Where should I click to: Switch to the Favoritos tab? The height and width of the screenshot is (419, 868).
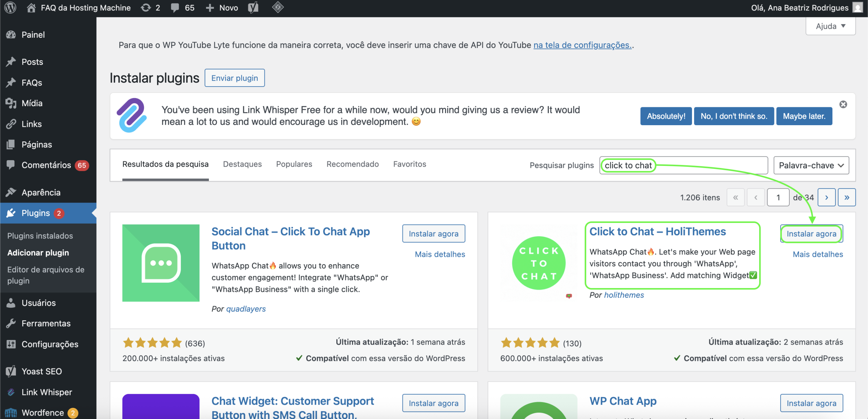click(x=410, y=164)
